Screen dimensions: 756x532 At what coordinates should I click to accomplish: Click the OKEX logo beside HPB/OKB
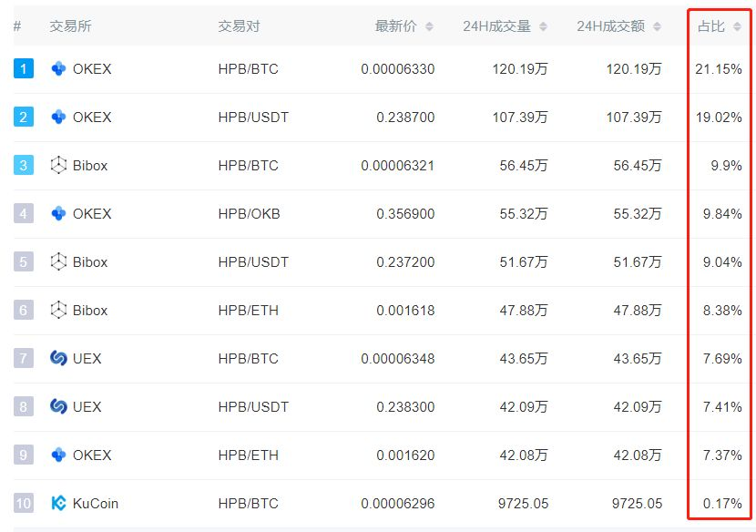58,213
